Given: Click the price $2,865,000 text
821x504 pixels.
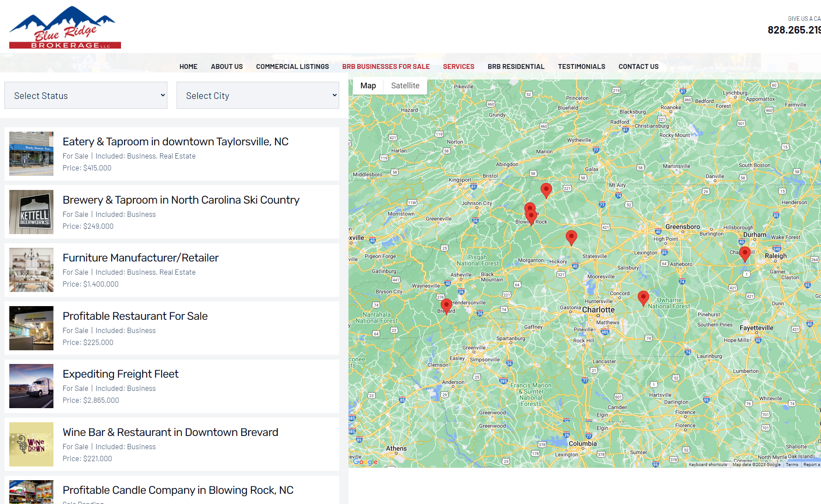Looking at the screenshot, I should coord(91,401).
